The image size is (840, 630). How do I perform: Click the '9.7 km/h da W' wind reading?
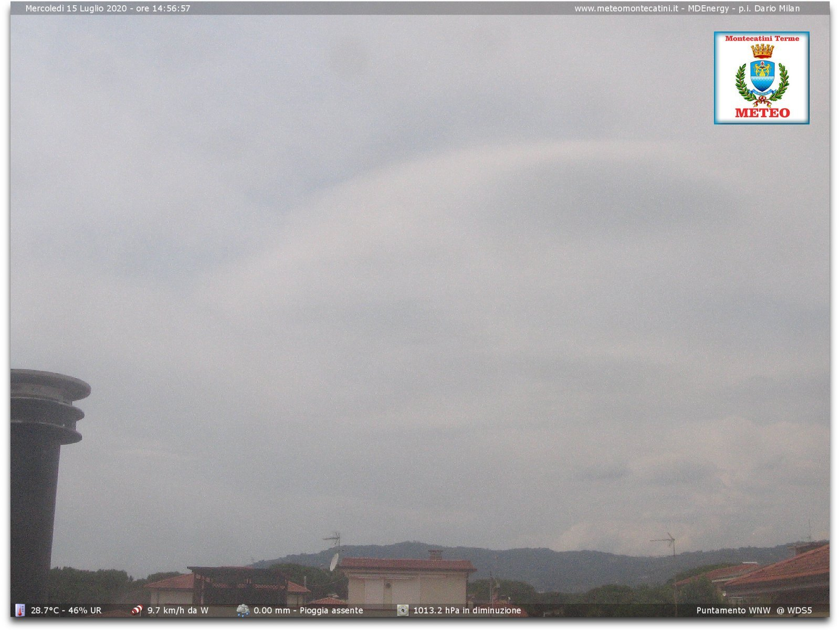(178, 611)
